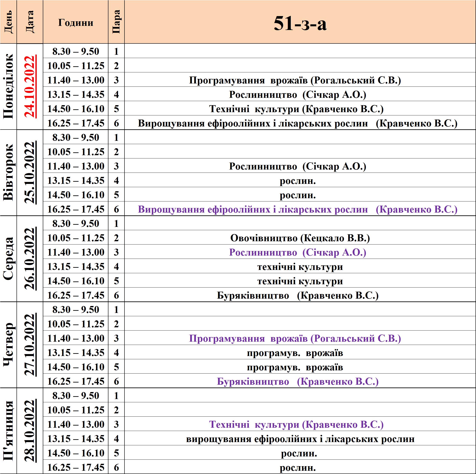
Task: Click the date "26.10.2022"
Action: coord(30,259)
